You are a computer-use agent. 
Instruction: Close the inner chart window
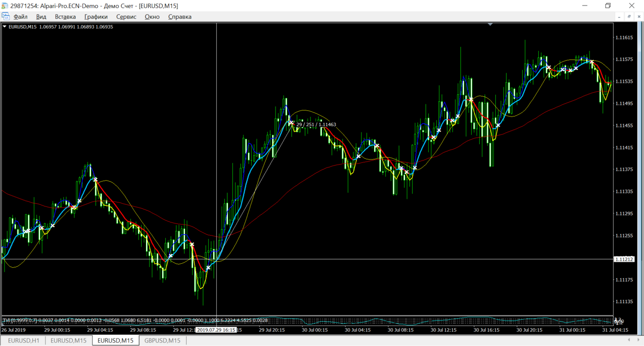pos(639,16)
